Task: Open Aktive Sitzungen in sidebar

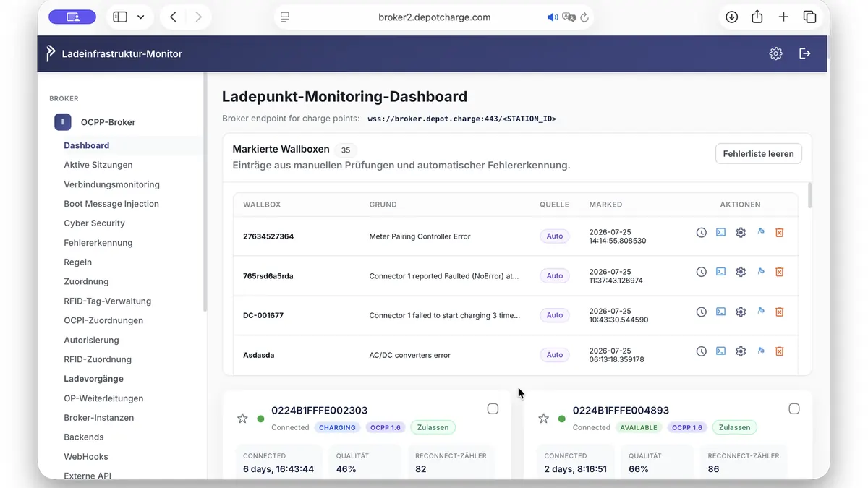Action: pyautogui.click(x=98, y=165)
